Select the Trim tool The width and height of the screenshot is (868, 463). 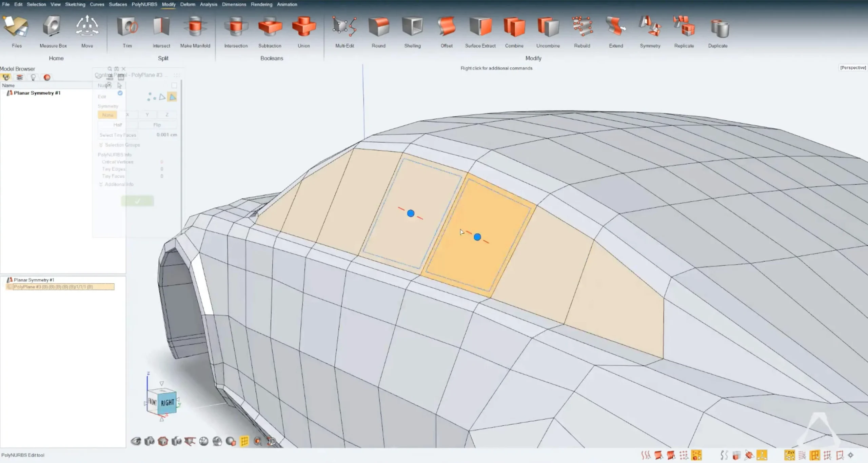point(127,28)
